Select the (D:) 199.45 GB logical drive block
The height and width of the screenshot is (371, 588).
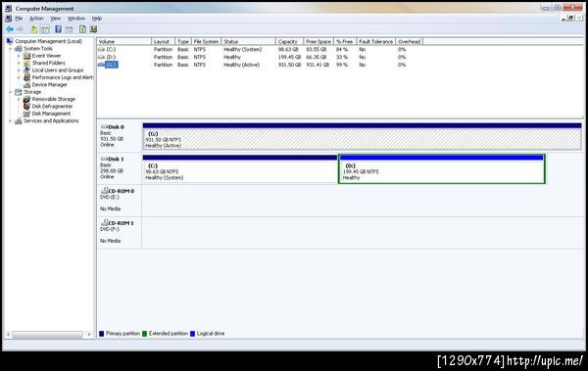tap(442, 168)
